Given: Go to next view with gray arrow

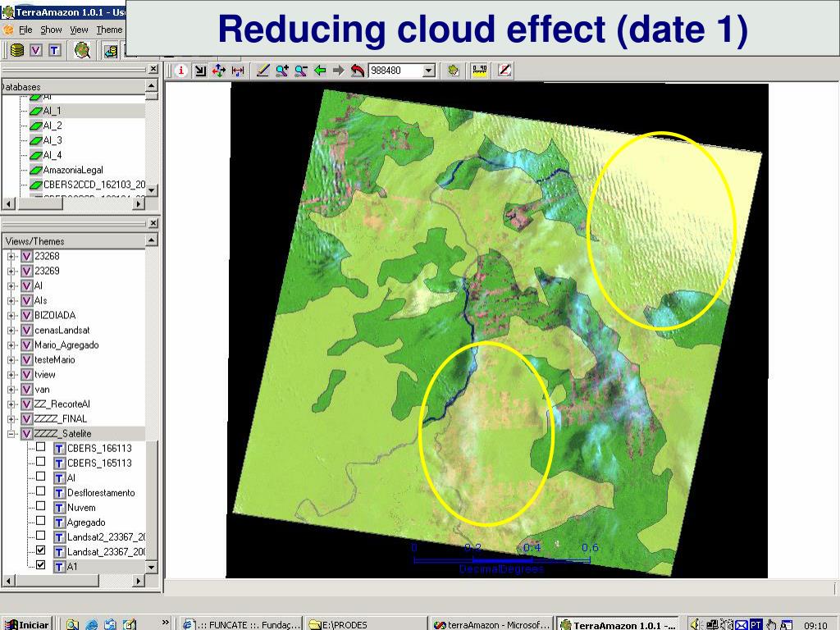Looking at the screenshot, I should pyautogui.click(x=339, y=71).
